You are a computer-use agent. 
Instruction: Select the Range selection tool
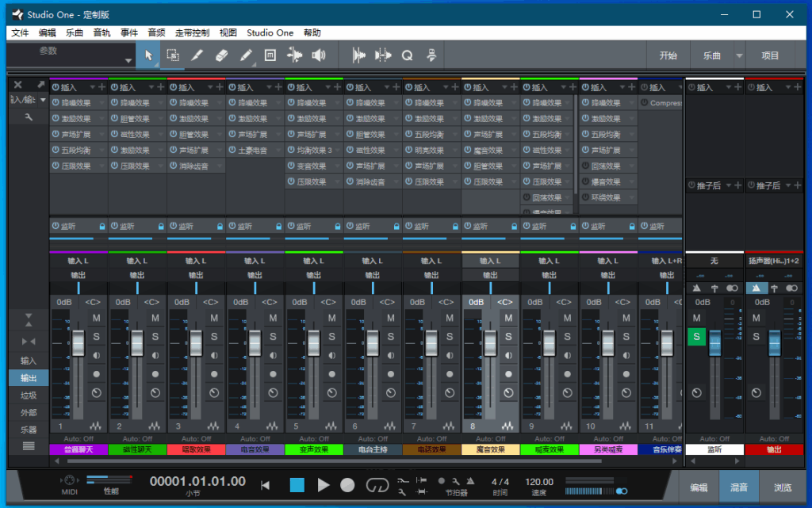coord(173,55)
